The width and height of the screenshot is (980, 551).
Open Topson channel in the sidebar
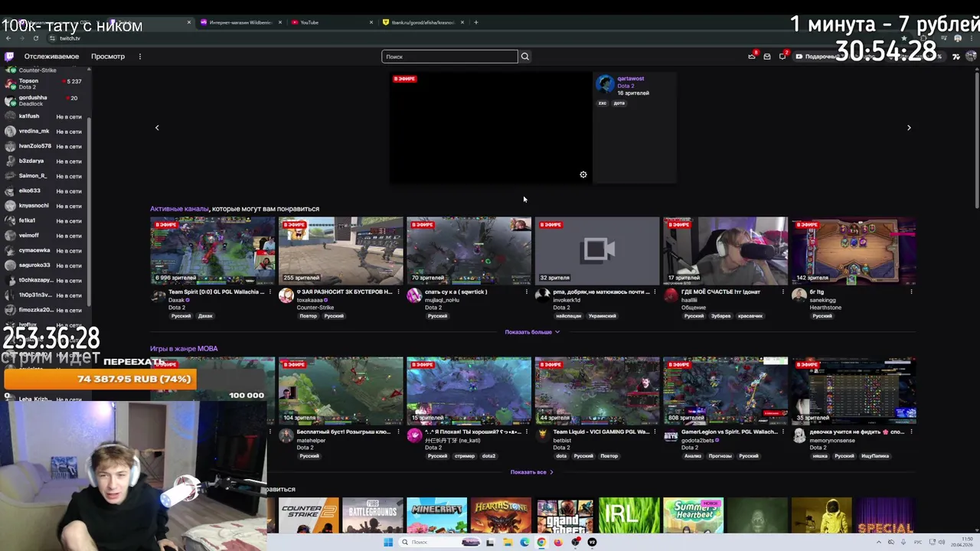(46, 83)
